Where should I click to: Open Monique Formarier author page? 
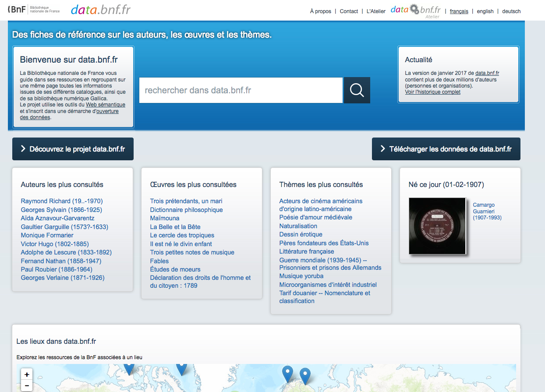point(47,235)
